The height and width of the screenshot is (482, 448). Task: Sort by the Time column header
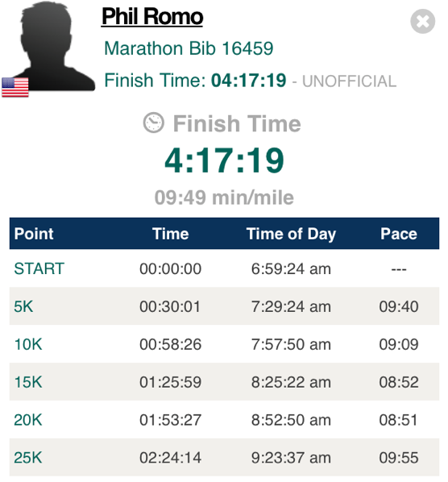click(x=171, y=234)
